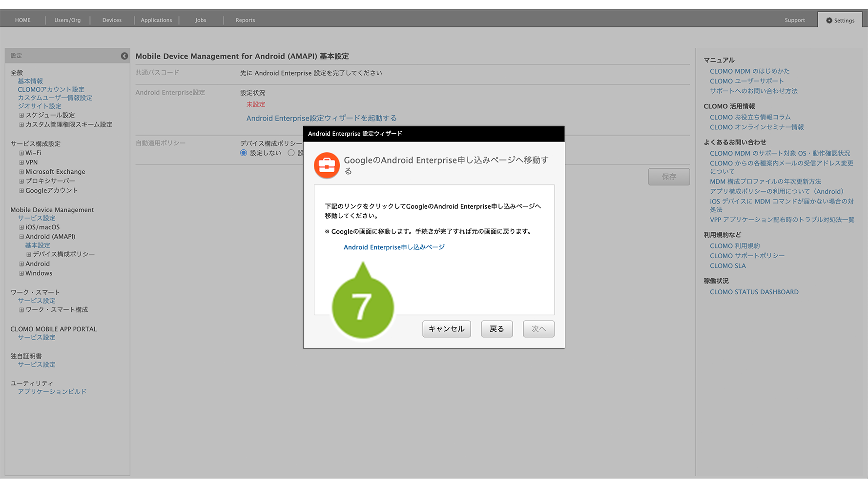
Task: Open カスタムユーザー情報設定 link
Action: click(55, 98)
